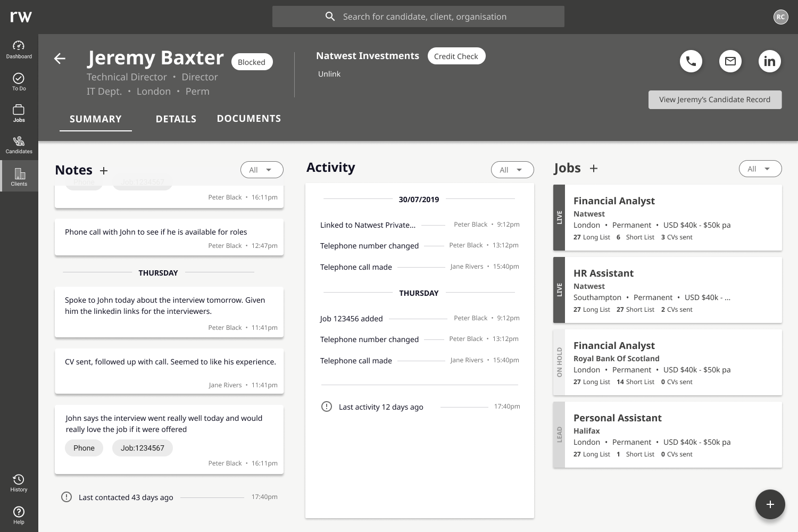This screenshot has width=798, height=532.
Task: Open the Jobs All filter dropdown
Action: 760,169
